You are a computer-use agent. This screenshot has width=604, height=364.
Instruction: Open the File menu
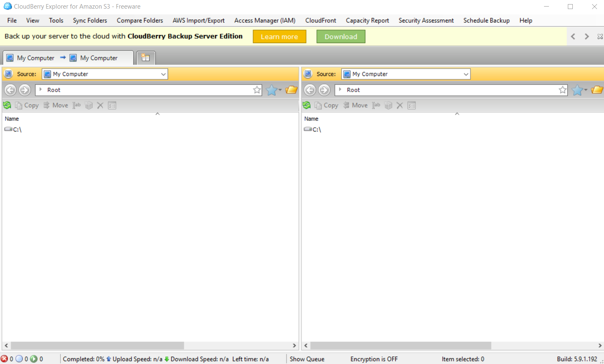[12, 21]
